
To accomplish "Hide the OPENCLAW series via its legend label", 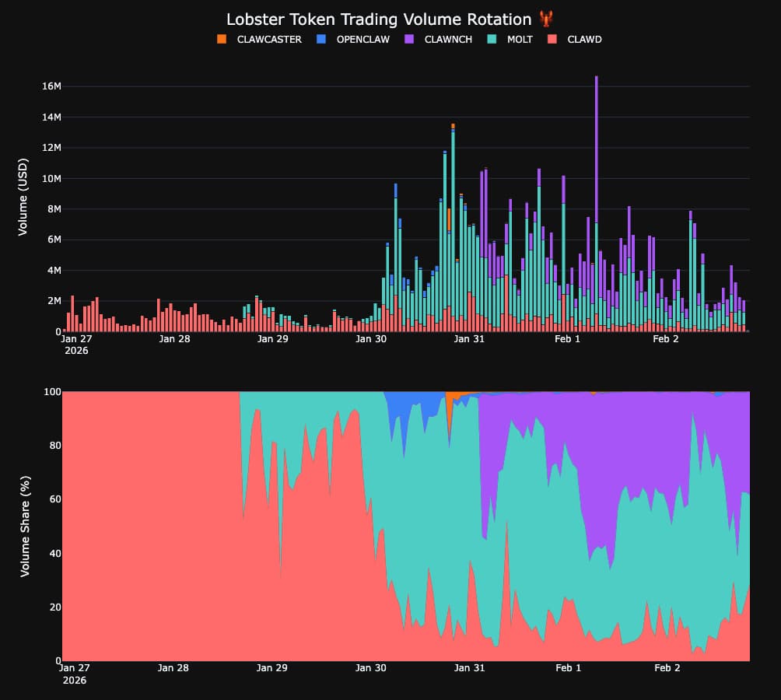I will coord(362,39).
